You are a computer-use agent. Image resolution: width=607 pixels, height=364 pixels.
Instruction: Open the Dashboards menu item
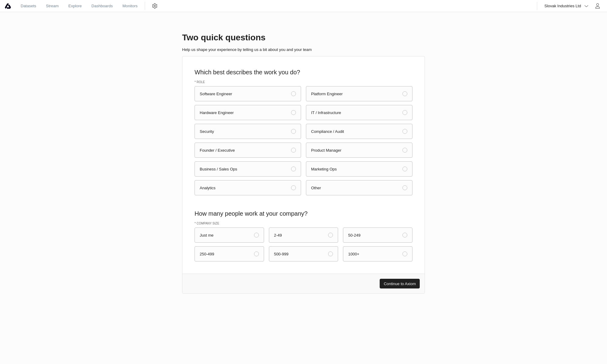[102, 6]
